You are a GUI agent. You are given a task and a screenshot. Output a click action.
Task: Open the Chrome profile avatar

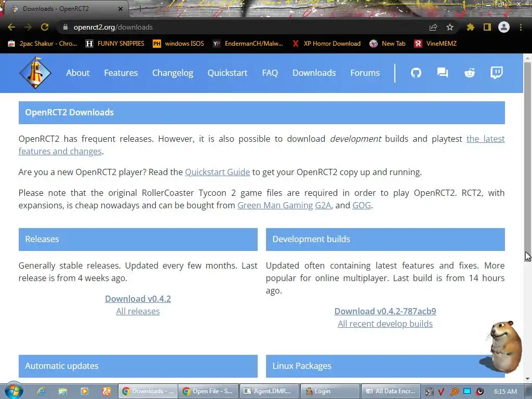pyautogui.click(x=504, y=27)
